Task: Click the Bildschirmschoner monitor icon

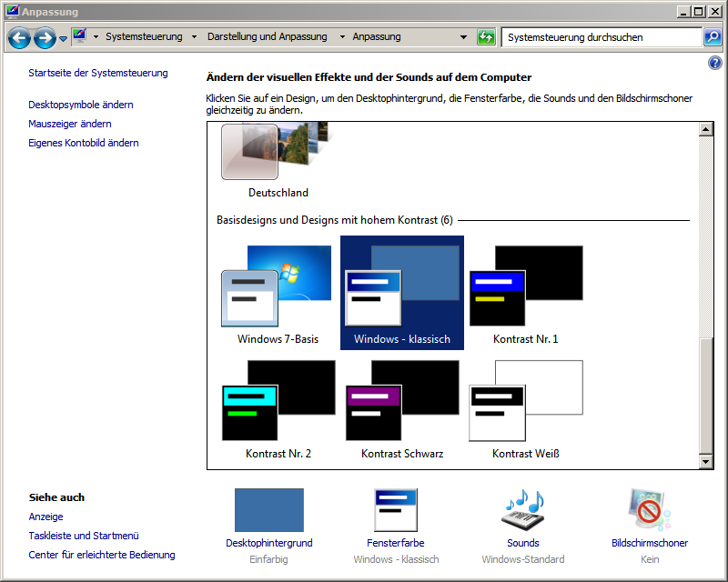Action: click(650, 509)
